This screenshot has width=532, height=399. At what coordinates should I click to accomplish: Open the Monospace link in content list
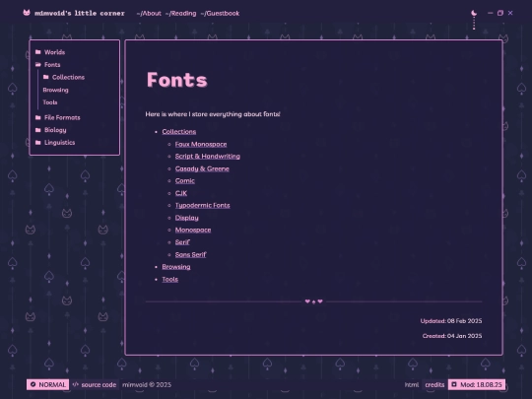[x=193, y=230]
